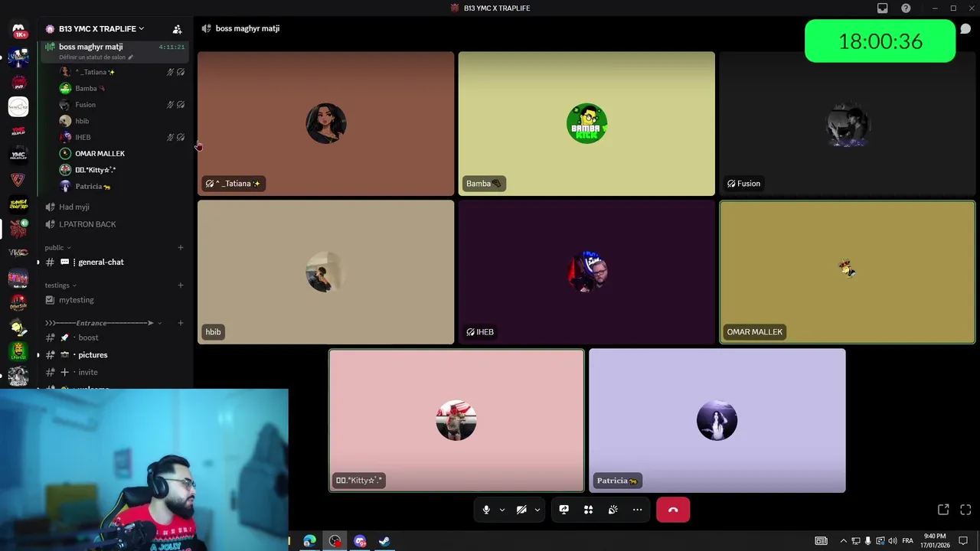Screen dimensions: 980x551
Task: Click IHEB in the voice member list
Action: tap(122, 137)
